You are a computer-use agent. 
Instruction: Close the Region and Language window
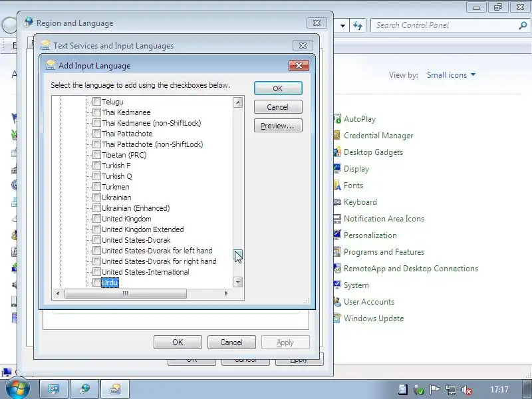click(317, 23)
